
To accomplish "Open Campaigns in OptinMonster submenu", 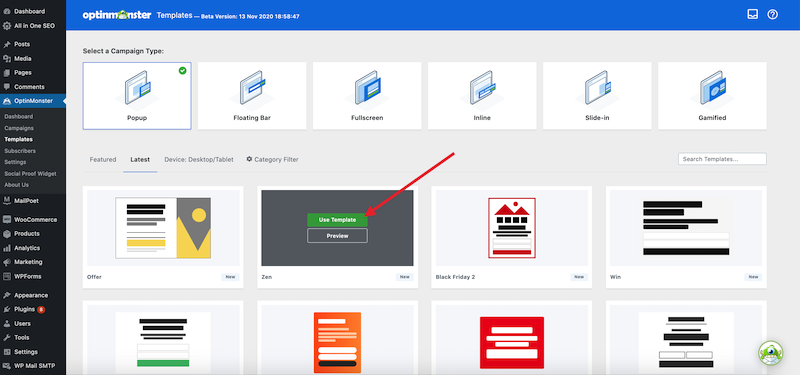I will coord(19,128).
